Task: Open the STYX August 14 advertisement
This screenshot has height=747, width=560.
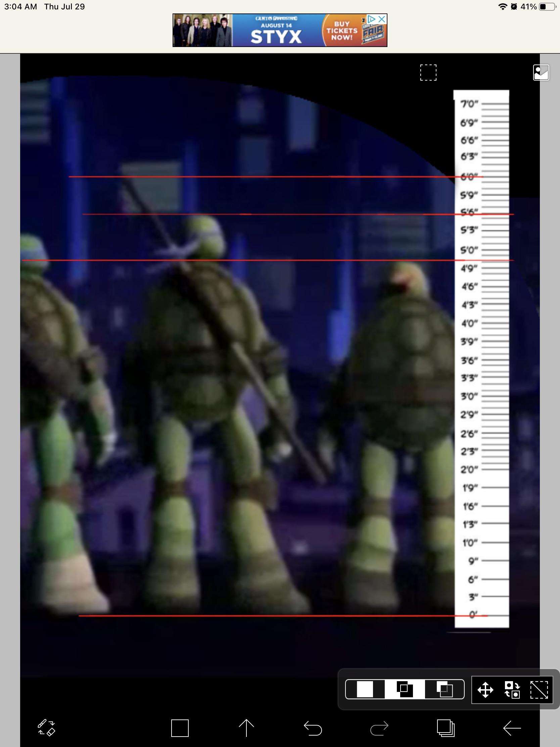Action: coord(277,32)
